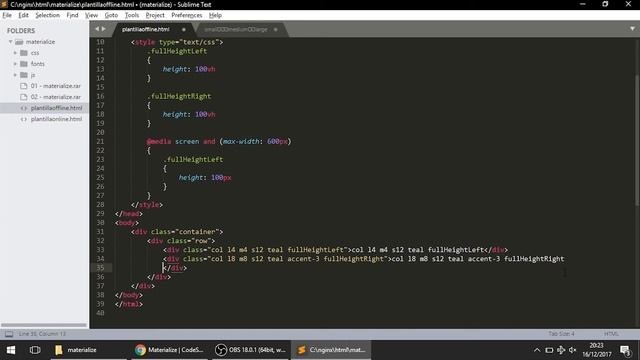Open the Tools menu
The image size is (640, 360).
click(x=131, y=15)
